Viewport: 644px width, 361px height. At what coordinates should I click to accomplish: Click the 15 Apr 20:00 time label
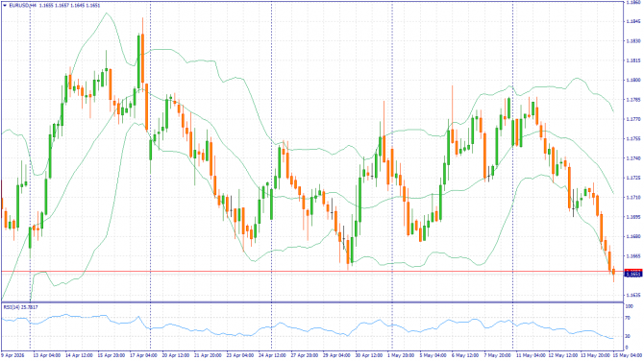tap(111, 355)
